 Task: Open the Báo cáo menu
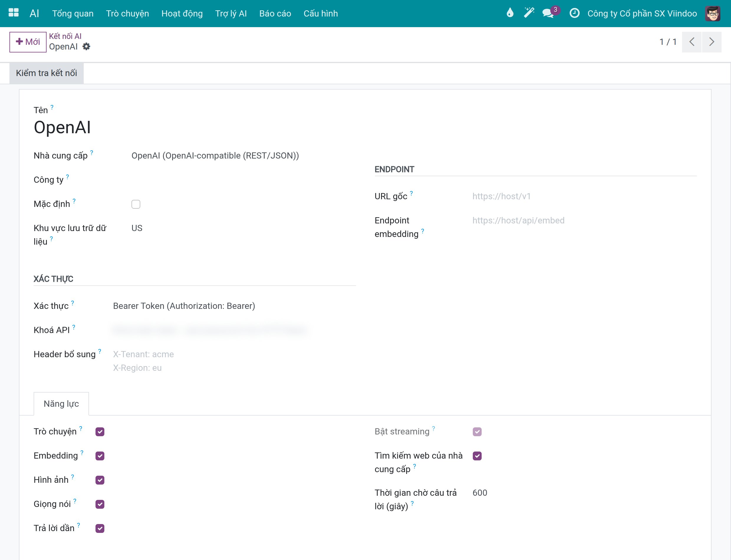tap(275, 13)
